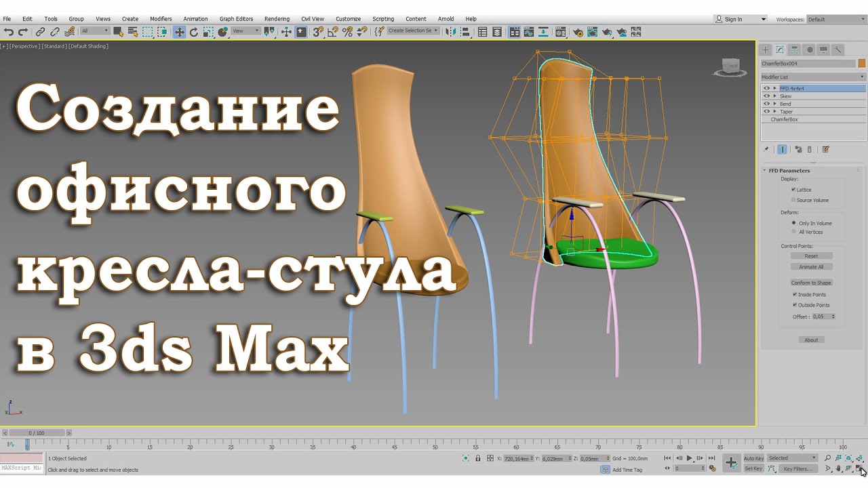Screen dimensions: 868x488
Task: Click the Animate All button
Action: (811, 267)
